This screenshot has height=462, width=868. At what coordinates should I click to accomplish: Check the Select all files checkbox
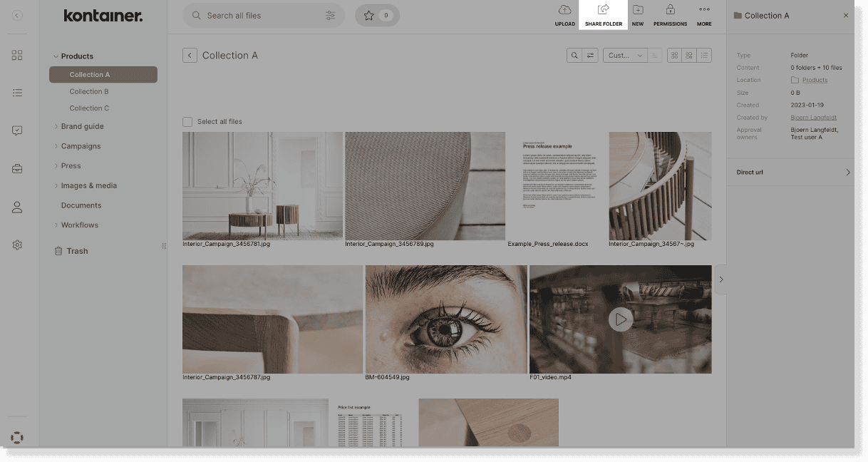point(189,121)
